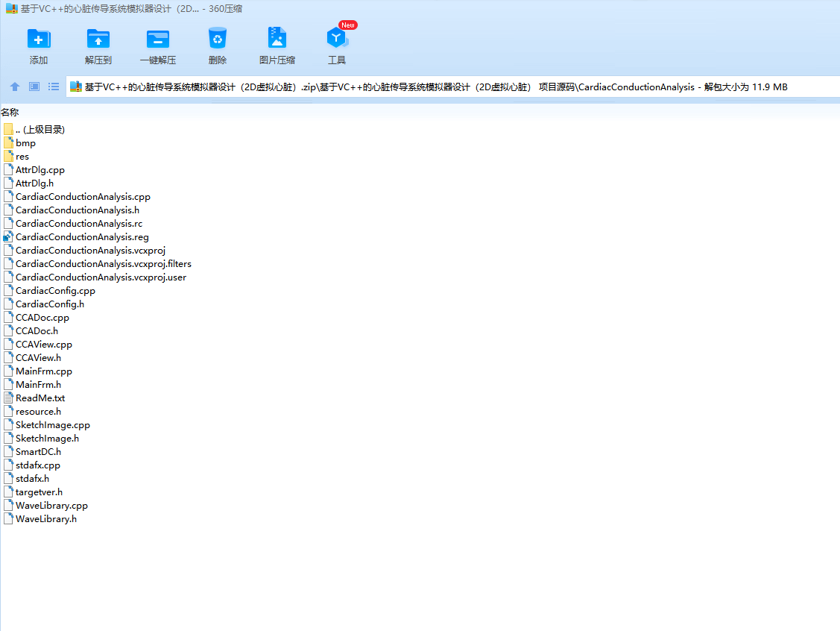This screenshot has width=840, height=631.
Task: Click the AttrDlg.cpp file icon
Action: tap(8, 169)
